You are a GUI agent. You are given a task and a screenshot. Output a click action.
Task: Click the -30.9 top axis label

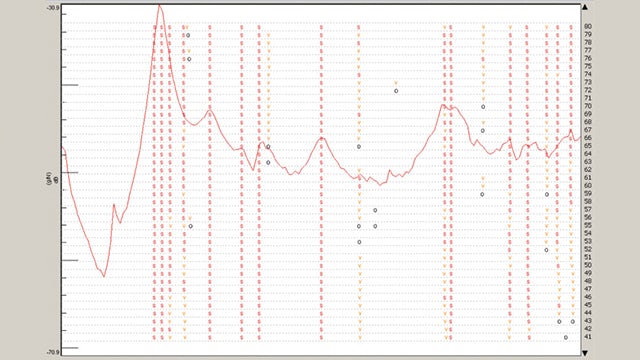pos(53,8)
